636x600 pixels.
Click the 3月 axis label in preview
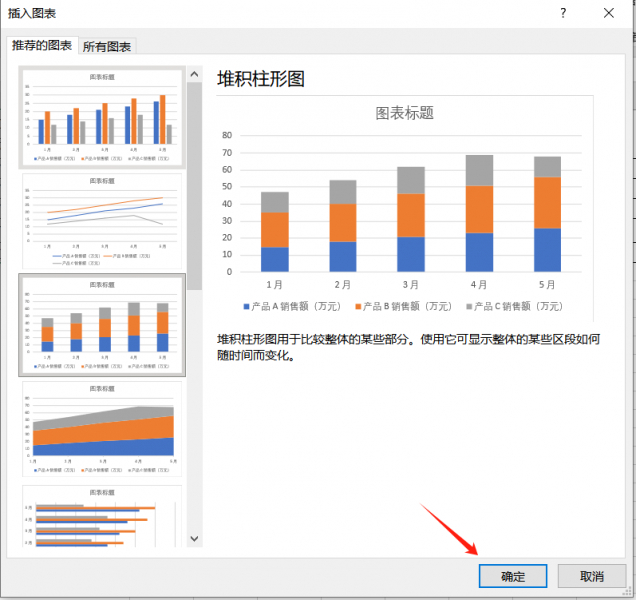point(410,285)
